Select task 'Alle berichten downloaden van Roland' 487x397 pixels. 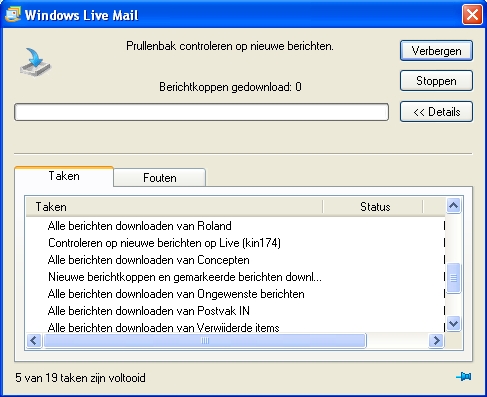(x=139, y=226)
